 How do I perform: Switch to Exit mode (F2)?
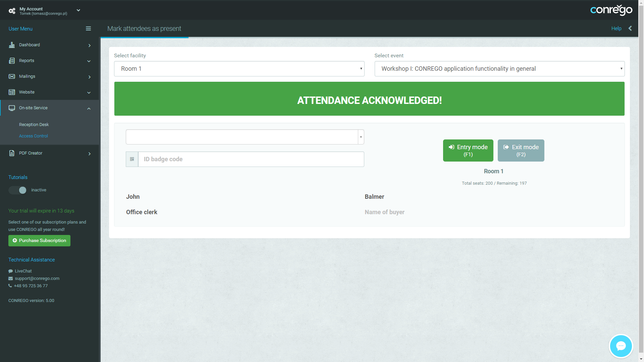521,150
